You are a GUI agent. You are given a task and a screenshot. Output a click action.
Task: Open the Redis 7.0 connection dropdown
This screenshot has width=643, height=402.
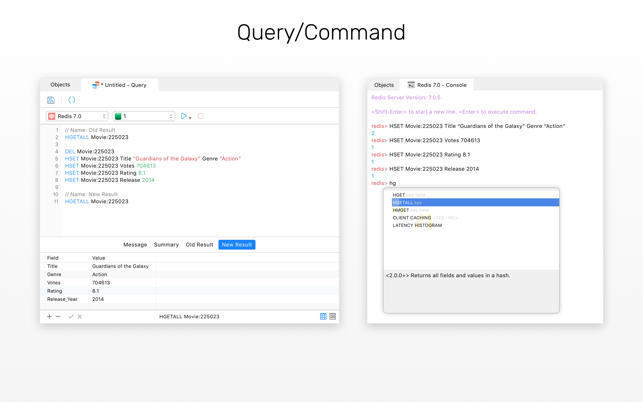77,116
